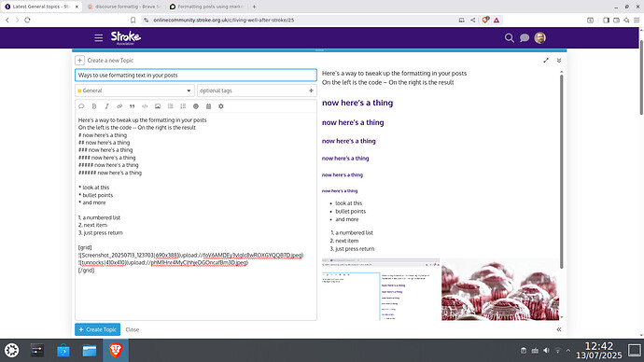644x362 pixels.
Task: Insert preformatted code using the code icon
Action: coord(145,106)
